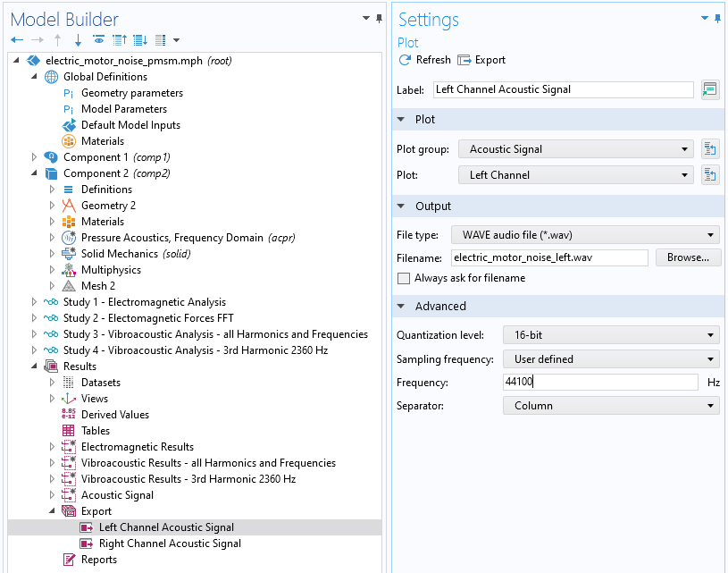Enable Always ask for filename checkbox
This screenshot has width=728, height=573.
click(x=404, y=278)
